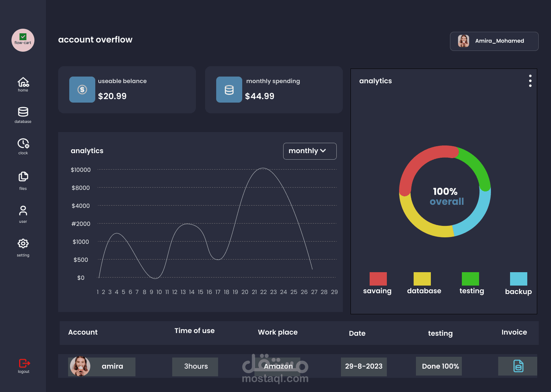
Task: Select the yellow database color swatch
Action: [422, 279]
